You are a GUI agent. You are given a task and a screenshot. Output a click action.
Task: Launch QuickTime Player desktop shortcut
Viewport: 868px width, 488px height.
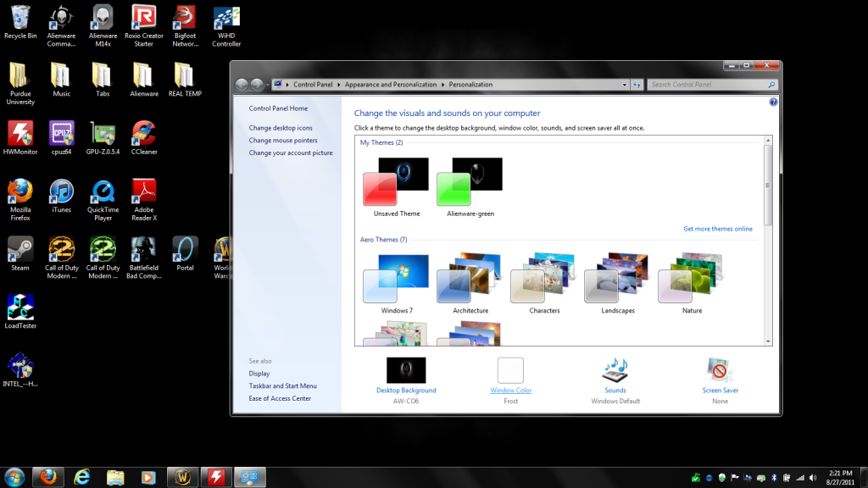click(103, 200)
